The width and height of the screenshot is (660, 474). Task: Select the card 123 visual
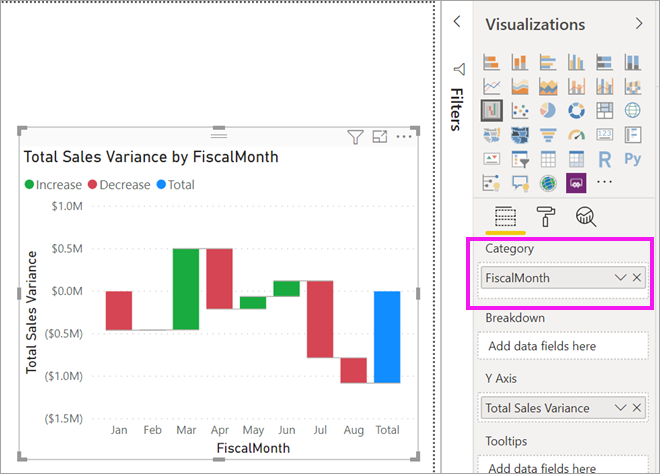coord(604,134)
